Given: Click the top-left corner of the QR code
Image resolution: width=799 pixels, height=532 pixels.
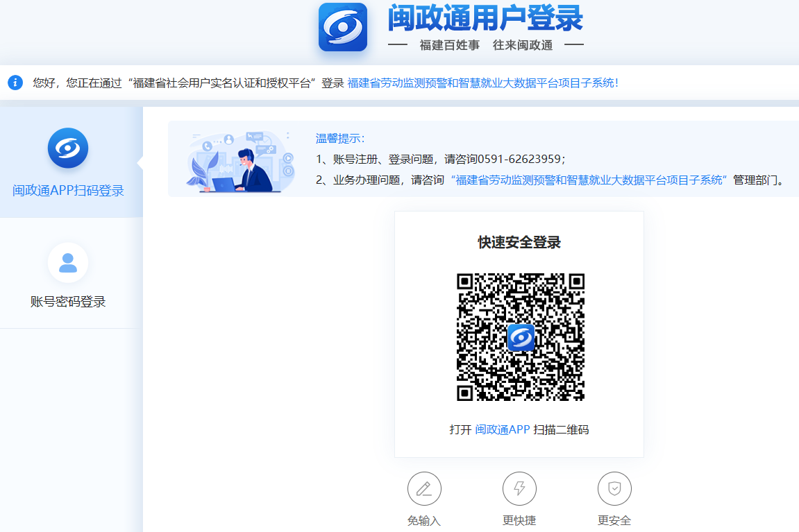Looking at the screenshot, I should pos(465,282).
